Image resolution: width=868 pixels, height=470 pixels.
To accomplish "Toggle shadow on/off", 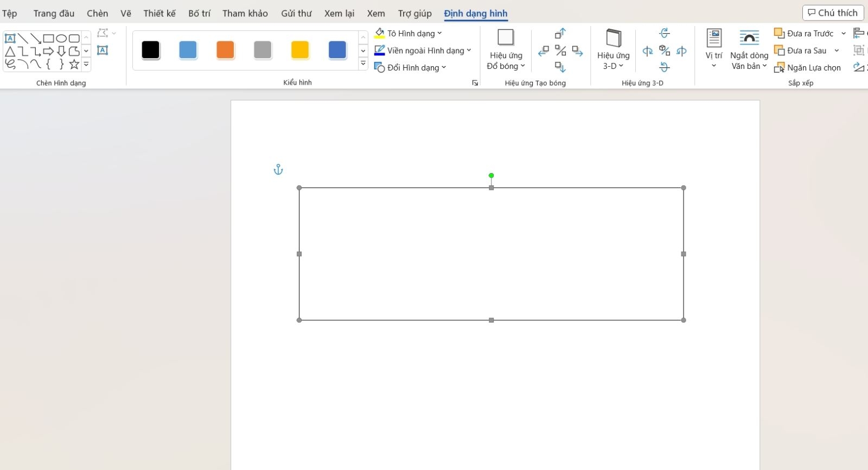I will tap(560, 51).
